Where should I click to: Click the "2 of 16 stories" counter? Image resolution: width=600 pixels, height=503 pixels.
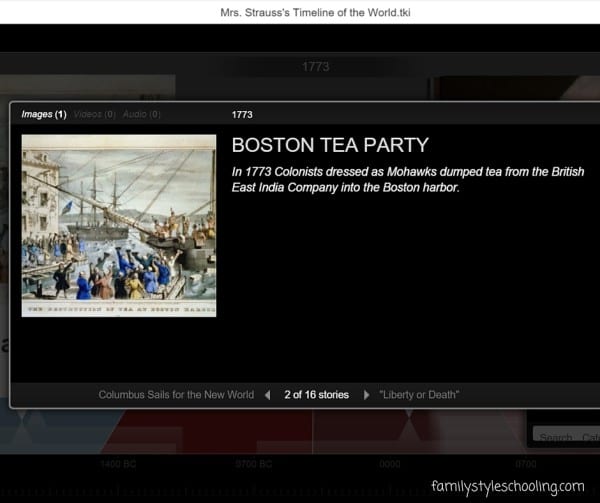(x=316, y=395)
